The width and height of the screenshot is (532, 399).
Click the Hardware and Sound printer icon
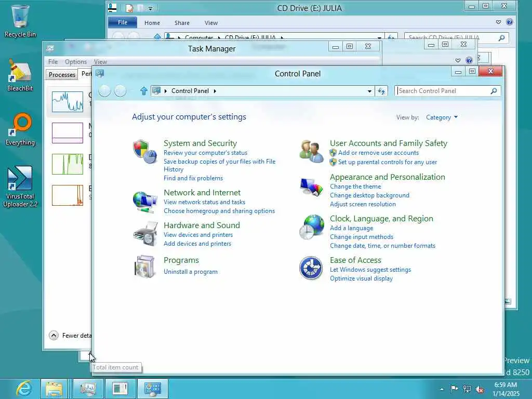(x=145, y=234)
